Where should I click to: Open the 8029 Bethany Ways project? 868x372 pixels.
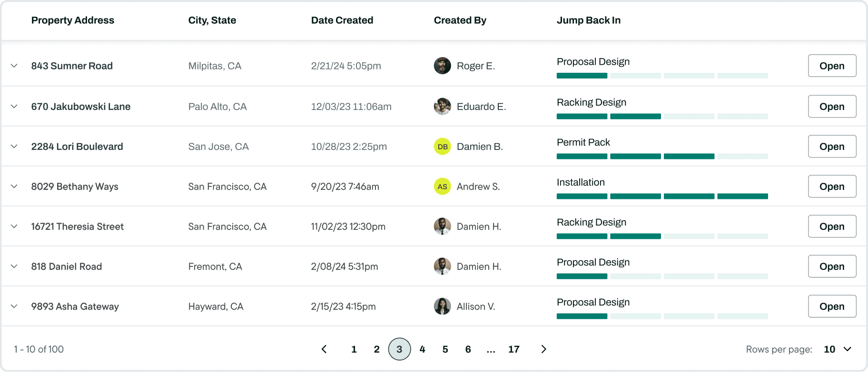click(831, 186)
